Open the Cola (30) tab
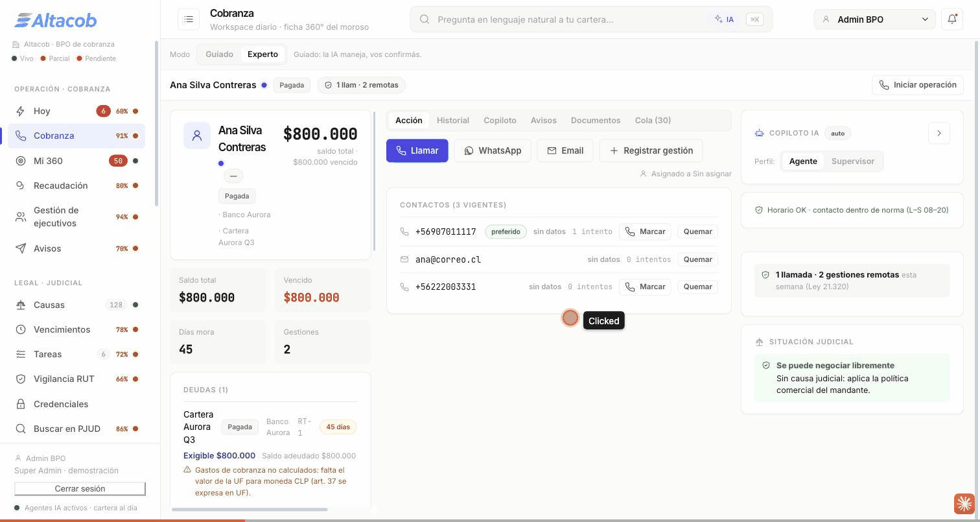Screen dimensions: 980x522 (x=653, y=120)
